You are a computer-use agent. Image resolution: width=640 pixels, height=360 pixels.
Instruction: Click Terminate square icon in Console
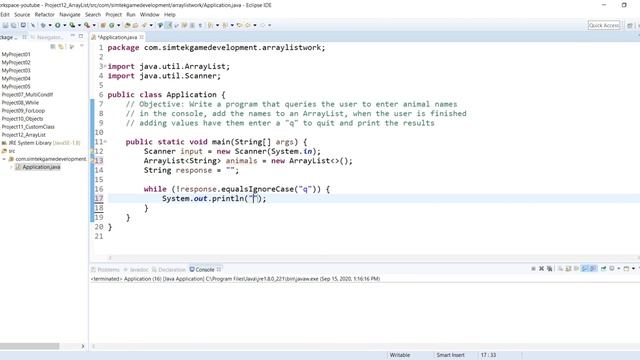[533, 269]
